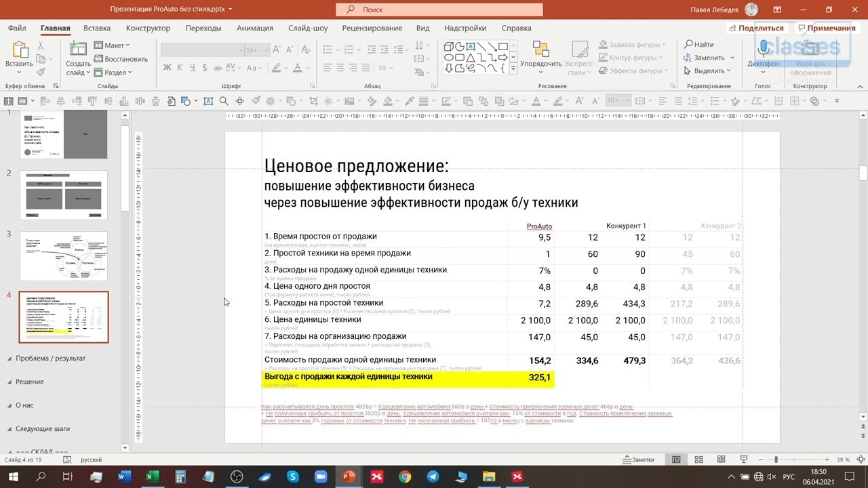Click the font color A swatch

[x=297, y=68]
